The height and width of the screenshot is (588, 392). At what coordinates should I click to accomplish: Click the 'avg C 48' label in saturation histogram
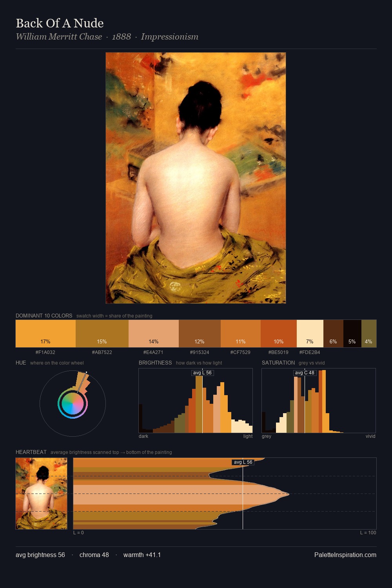[x=305, y=373]
